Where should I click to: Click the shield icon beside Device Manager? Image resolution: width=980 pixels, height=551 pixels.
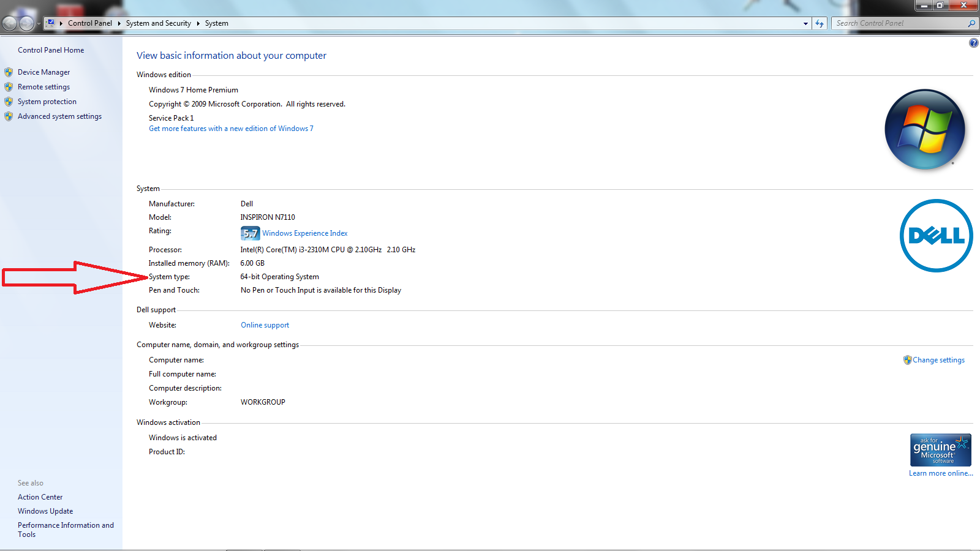point(9,72)
